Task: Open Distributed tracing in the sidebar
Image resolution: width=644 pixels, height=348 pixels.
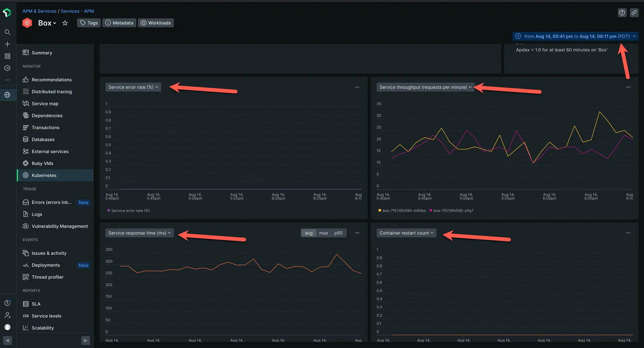Action: point(52,92)
